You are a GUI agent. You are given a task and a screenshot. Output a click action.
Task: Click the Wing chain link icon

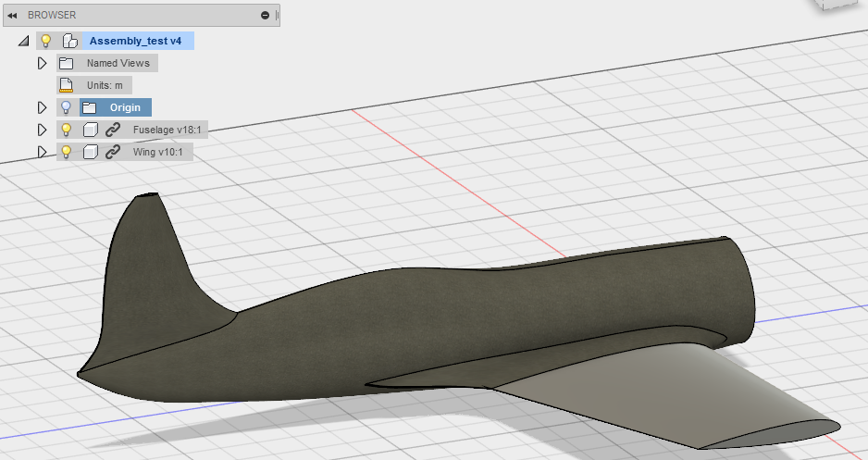coord(113,152)
